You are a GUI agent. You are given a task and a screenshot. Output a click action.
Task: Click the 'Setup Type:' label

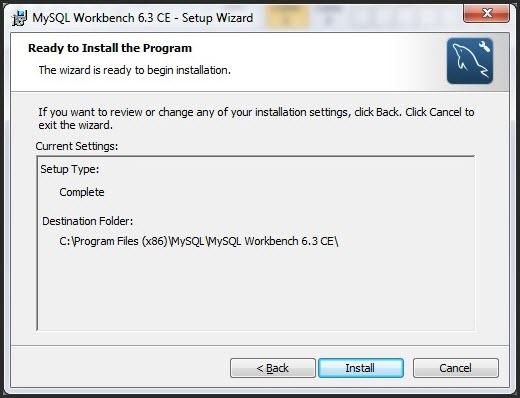click(x=70, y=169)
